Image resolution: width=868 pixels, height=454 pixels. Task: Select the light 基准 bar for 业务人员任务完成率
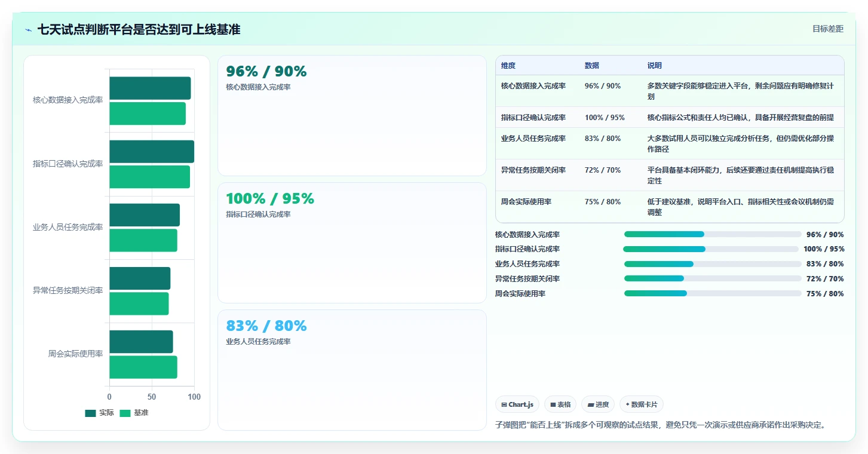click(x=143, y=240)
